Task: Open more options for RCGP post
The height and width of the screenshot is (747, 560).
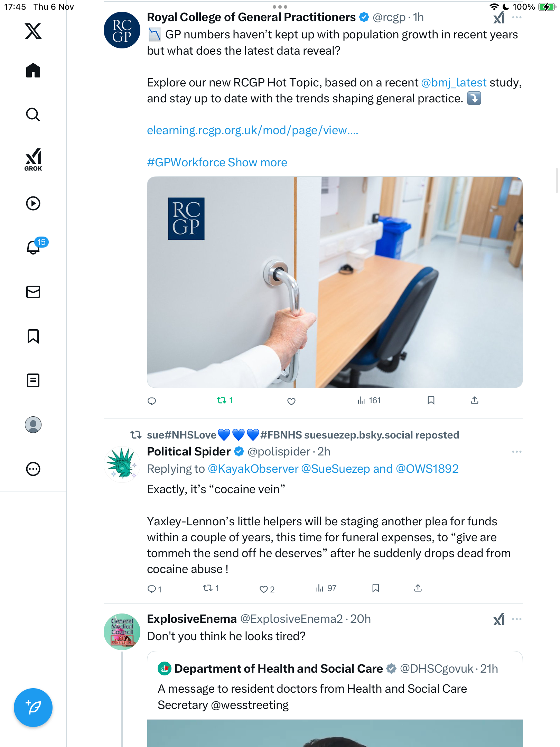Action: (517, 17)
